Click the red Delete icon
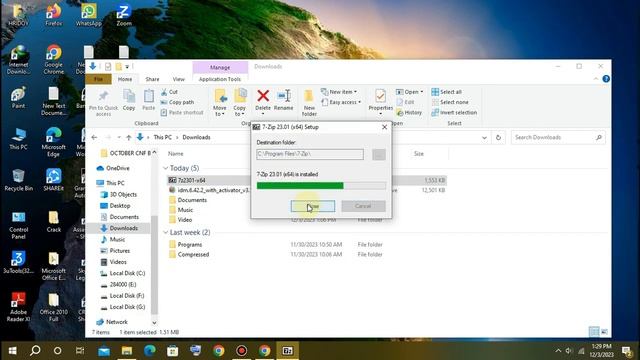The image size is (640, 360). (x=263, y=96)
